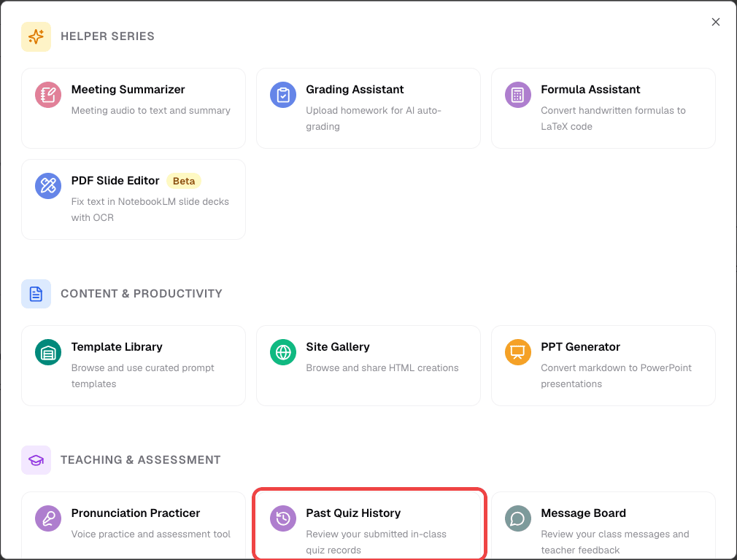The width and height of the screenshot is (737, 560).
Task: Open the Message Board title
Action: point(583,513)
